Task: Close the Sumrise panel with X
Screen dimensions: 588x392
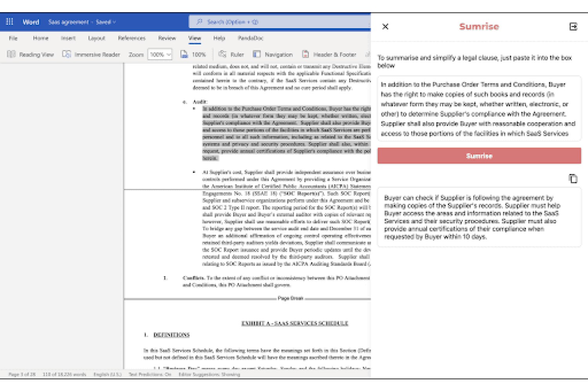Action: pyautogui.click(x=385, y=26)
